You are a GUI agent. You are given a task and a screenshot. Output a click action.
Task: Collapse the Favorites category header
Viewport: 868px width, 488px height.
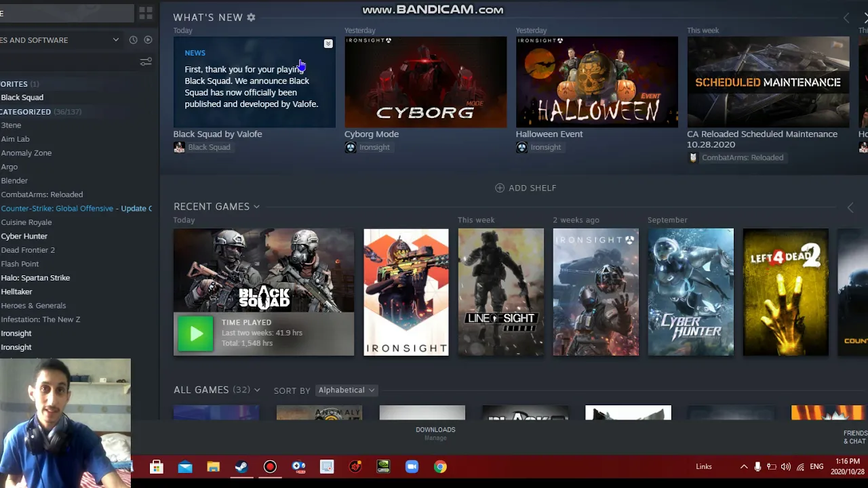coord(20,84)
